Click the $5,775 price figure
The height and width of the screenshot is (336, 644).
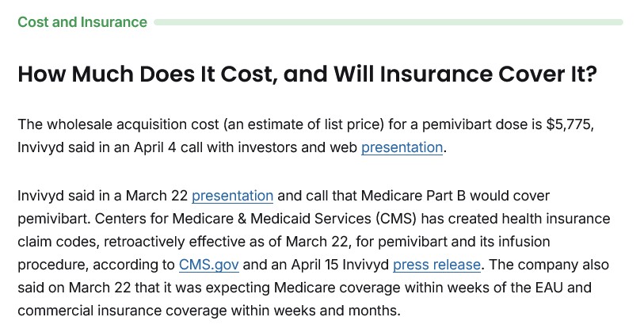(570, 124)
